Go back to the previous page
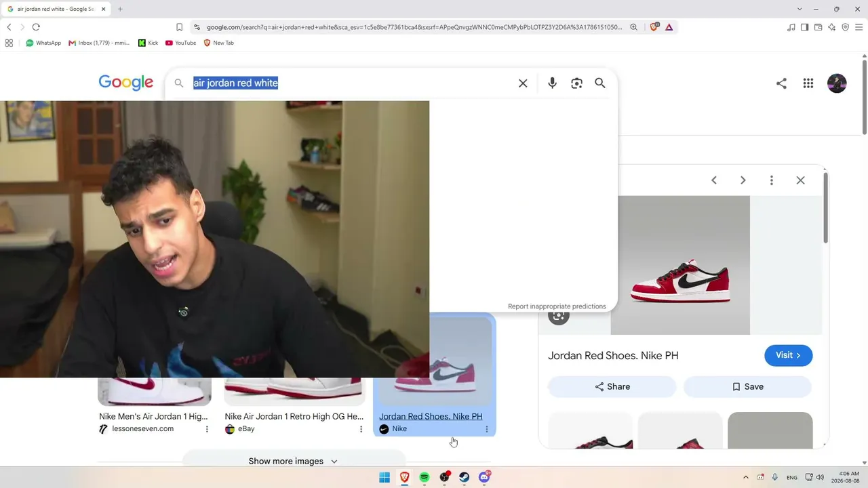This screenshot has width=868, height=488. [9, 27]
